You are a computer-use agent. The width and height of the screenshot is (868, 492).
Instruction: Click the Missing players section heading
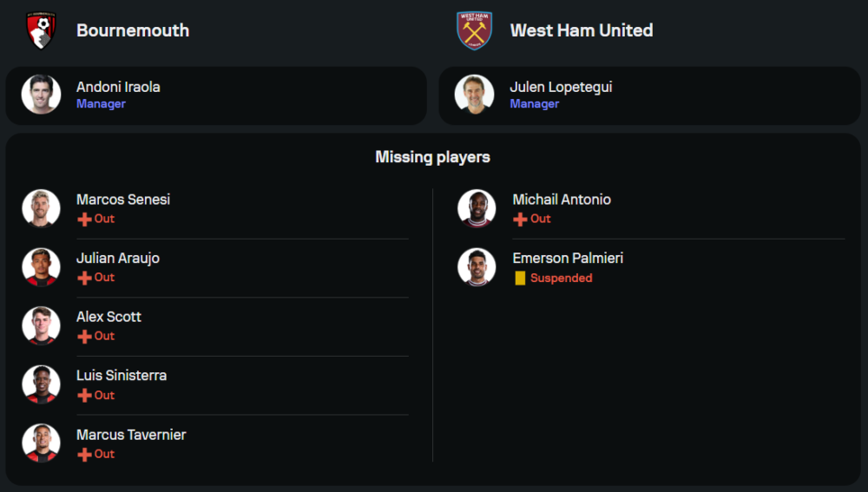click(432, 157)
